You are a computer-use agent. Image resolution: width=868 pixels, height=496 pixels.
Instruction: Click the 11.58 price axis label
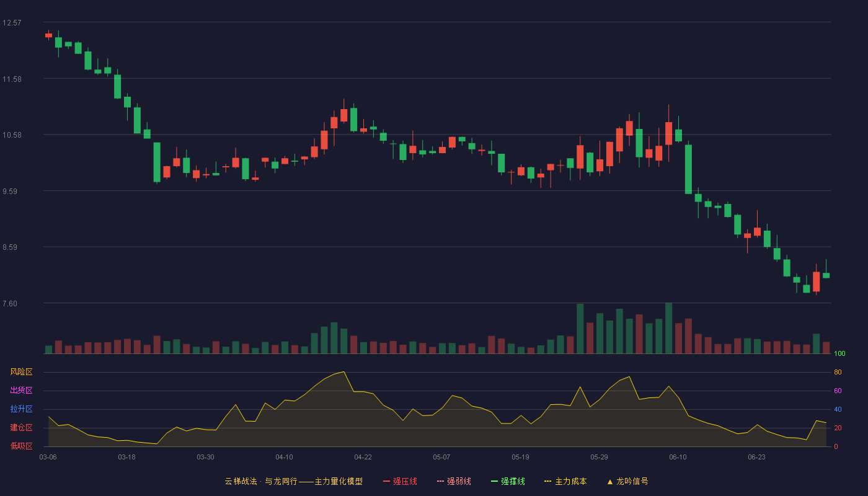pyautogui.click(x=12, y=79)
